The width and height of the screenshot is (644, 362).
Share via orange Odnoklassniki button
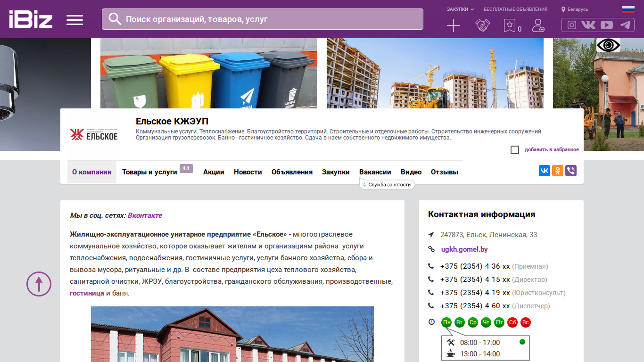click(558, 171)
